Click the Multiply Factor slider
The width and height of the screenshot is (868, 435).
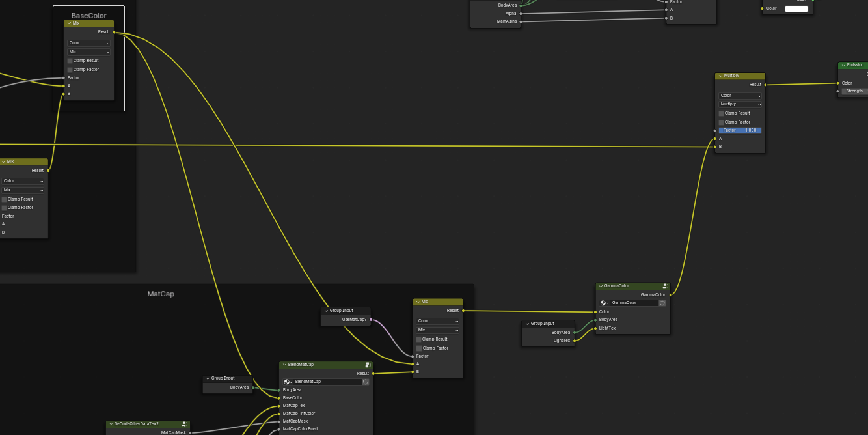tap(740, 130)
